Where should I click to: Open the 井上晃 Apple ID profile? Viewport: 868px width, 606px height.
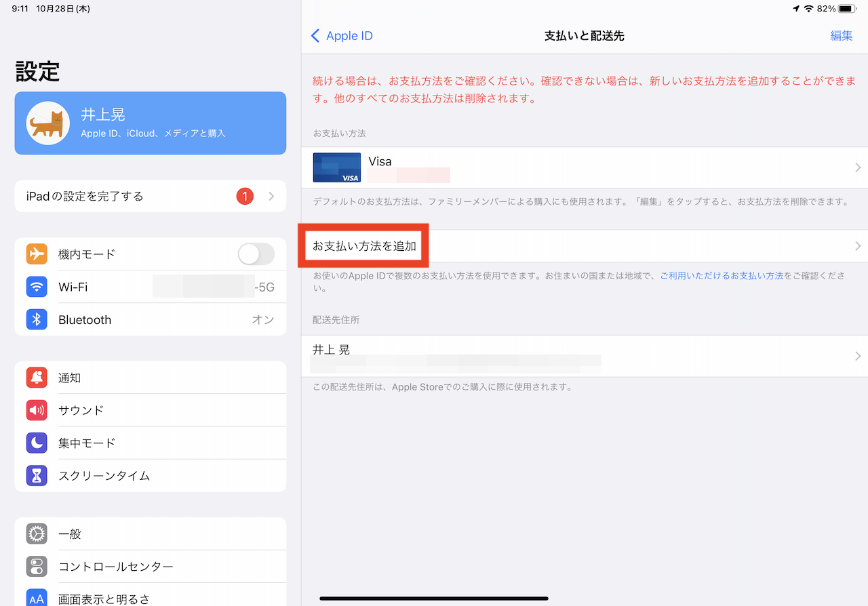tap(151, 123)
